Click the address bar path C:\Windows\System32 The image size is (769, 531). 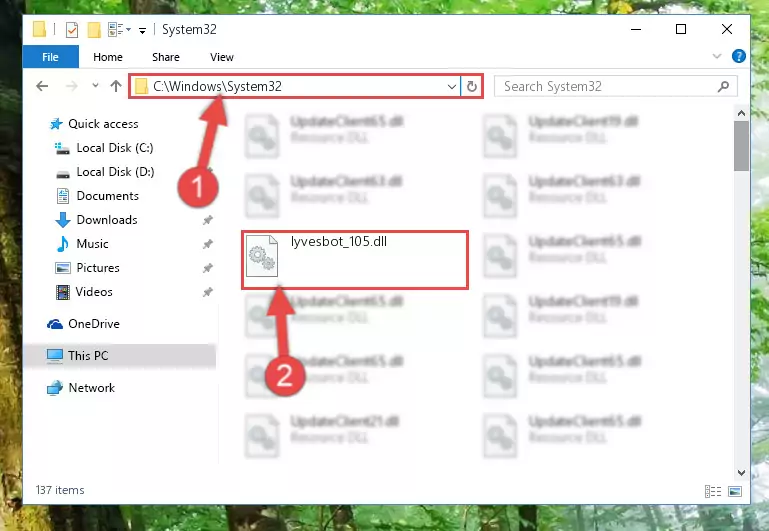[x=217, y=86]
